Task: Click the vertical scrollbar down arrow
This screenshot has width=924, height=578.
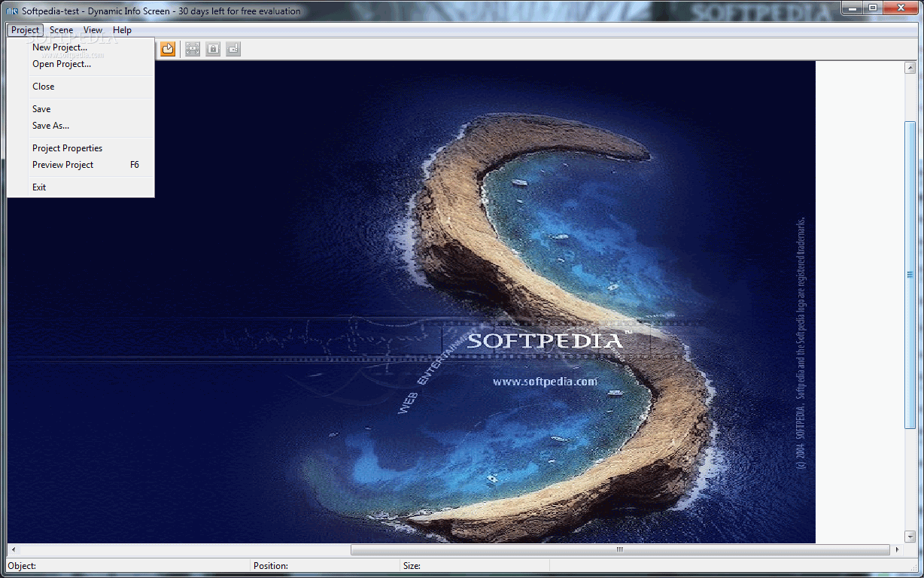Action: pos(910,537)
